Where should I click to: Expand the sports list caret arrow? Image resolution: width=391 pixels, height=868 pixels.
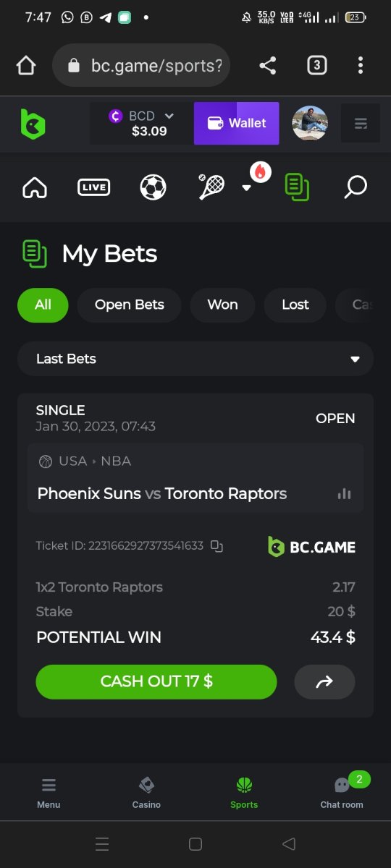tap(246, 188)
